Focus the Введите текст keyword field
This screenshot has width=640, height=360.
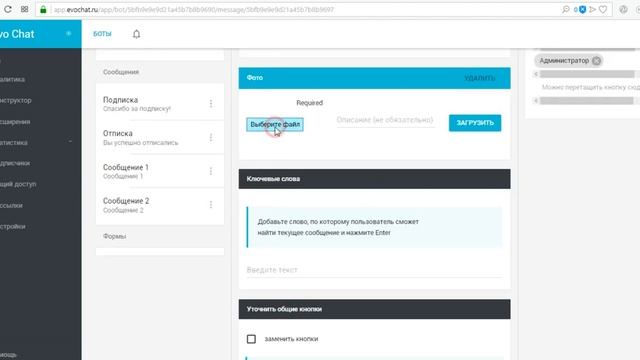(x=374, y=270)
